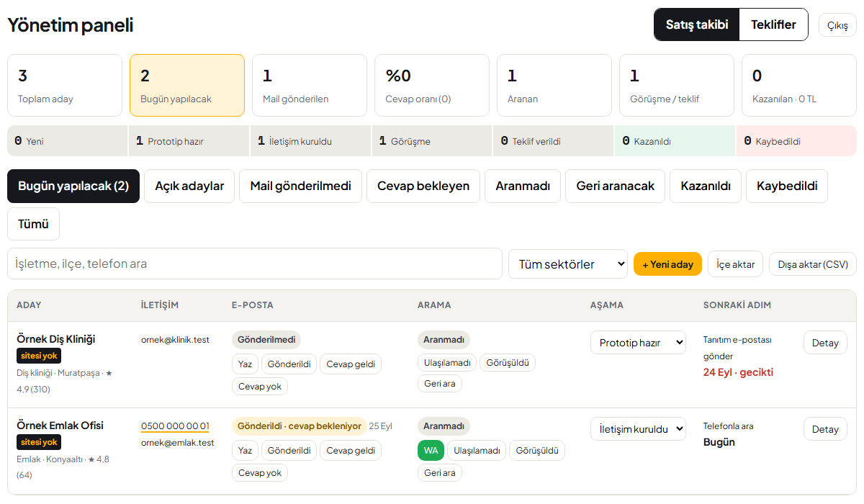This screenshot has height=504, width=864.
Task: Click the Prototip hazır pipeline stage counter
Action: (189, 141)
